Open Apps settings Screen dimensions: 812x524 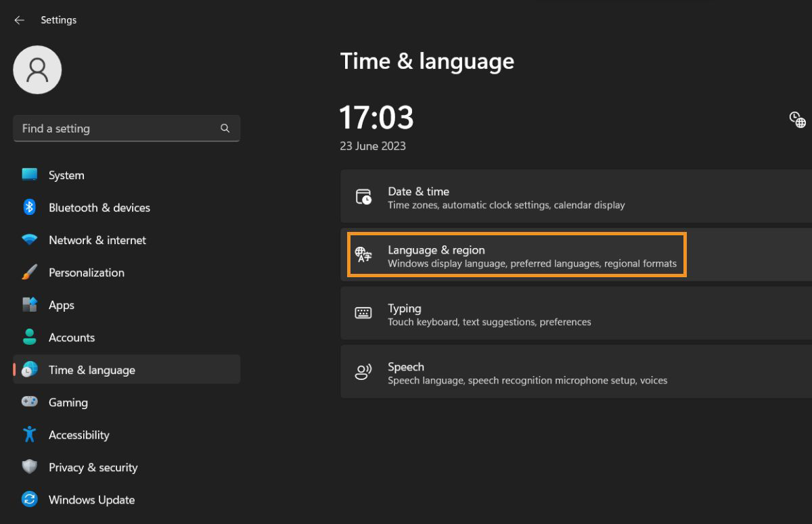[61, 305]
